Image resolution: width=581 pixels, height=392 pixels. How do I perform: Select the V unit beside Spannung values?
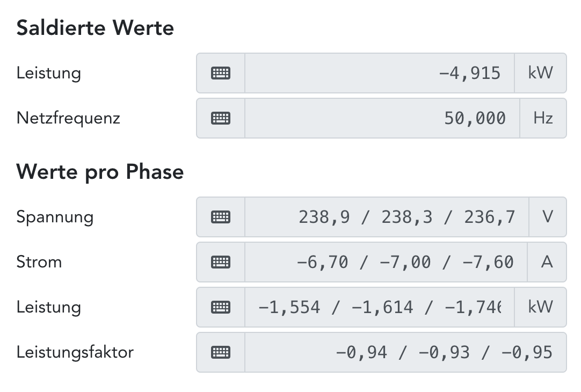coord(548,217)
